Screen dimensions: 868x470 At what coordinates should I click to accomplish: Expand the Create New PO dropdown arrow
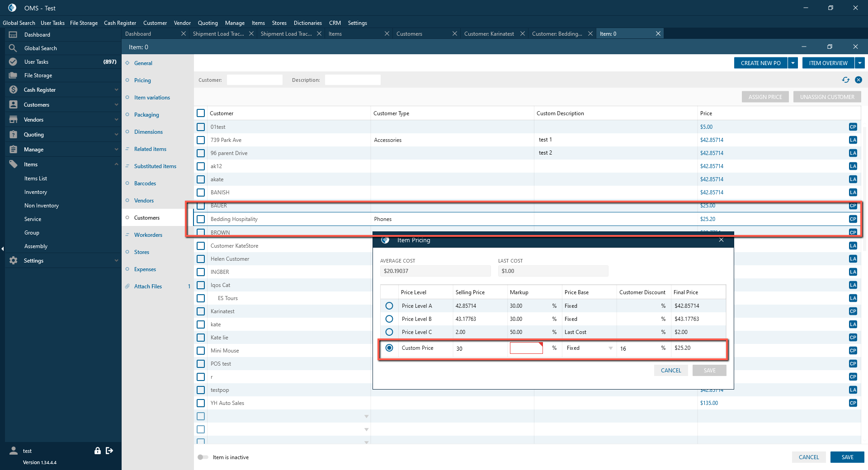point(793,63)
